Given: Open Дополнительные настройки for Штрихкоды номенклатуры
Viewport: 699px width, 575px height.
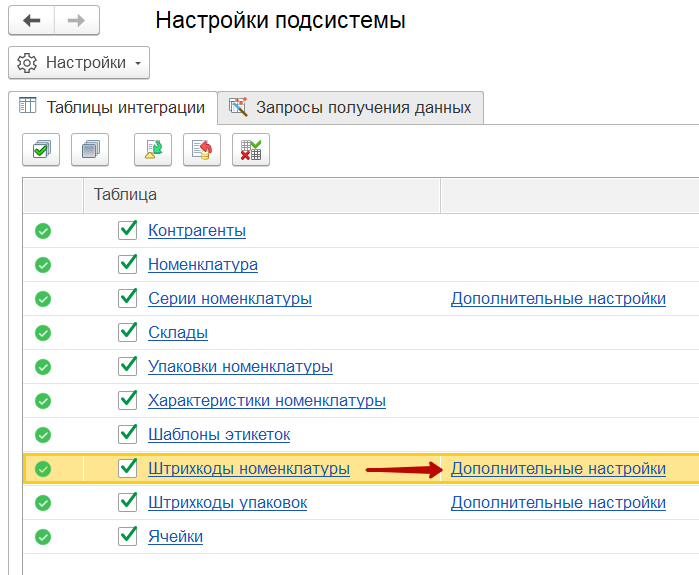Looking at the screenshot, I should (x=558, y=468).
